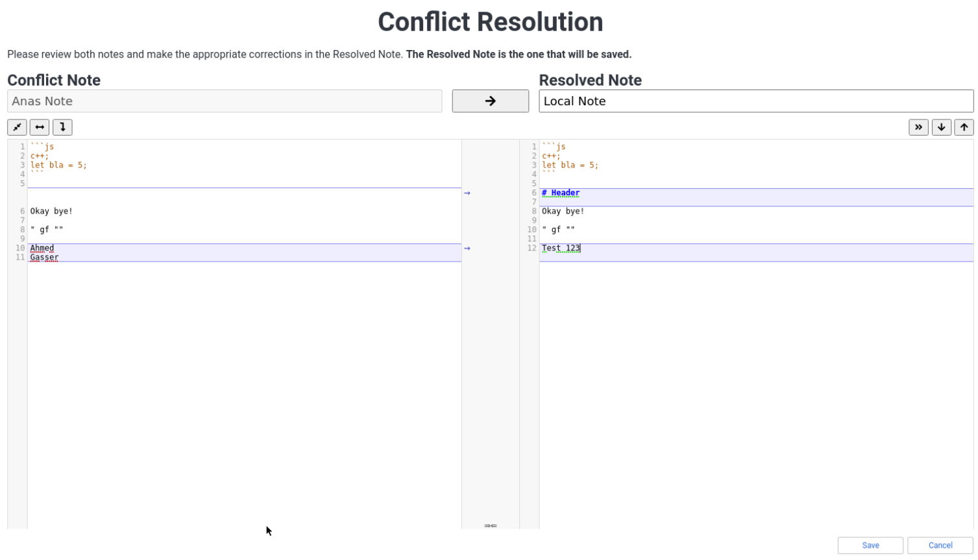The width and height of the screenshot is (978, 560).
Task: Cancel the conflict resolution
Action: 940,545
